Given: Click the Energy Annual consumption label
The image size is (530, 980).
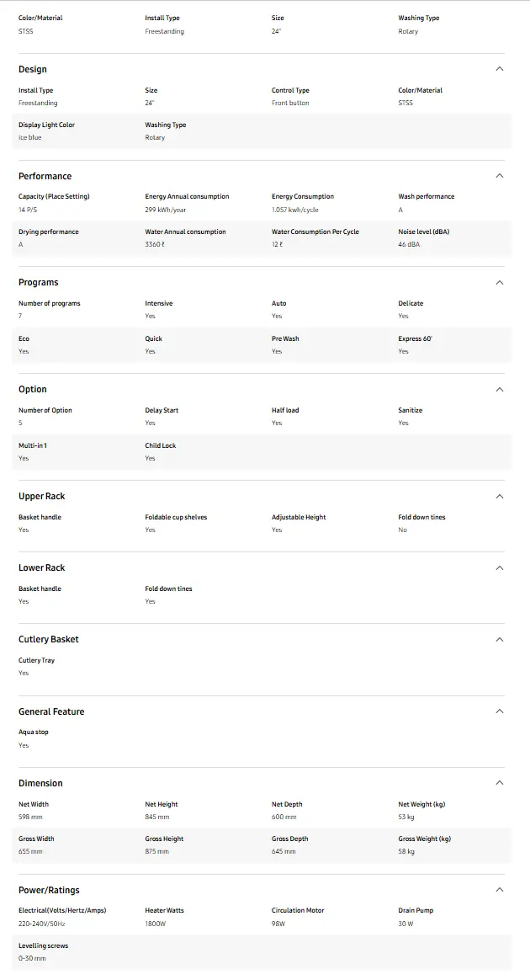Looking at the screenshot, I should 187,196.
